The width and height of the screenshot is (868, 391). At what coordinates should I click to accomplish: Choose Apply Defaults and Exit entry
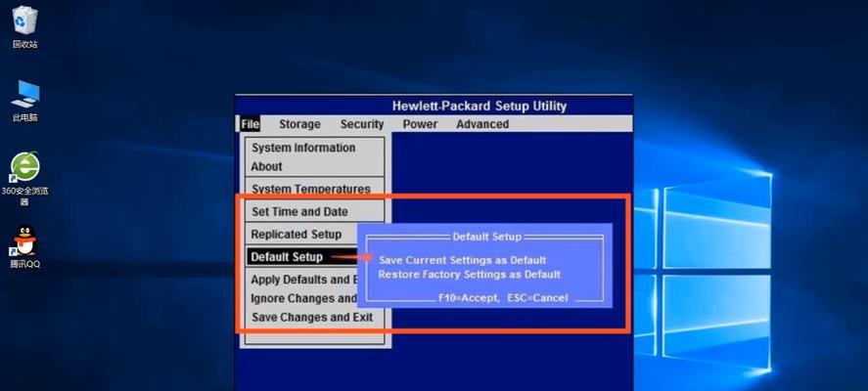303,280
